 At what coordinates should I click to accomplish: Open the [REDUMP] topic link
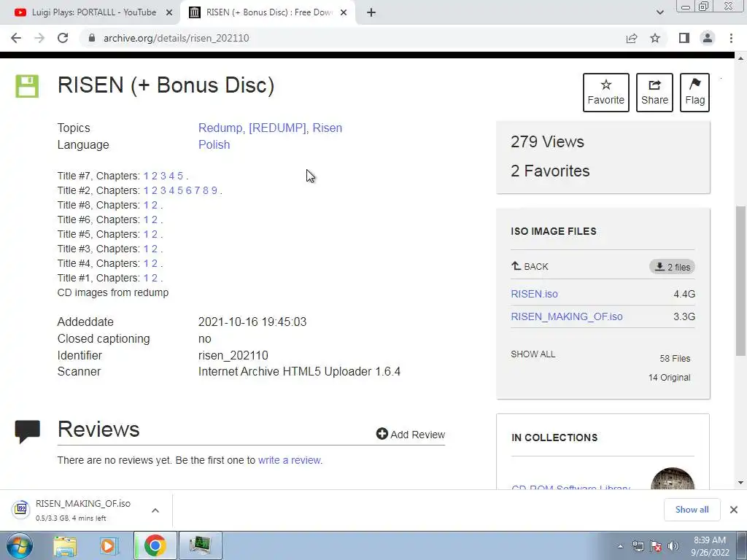click(x=277, y=128)
